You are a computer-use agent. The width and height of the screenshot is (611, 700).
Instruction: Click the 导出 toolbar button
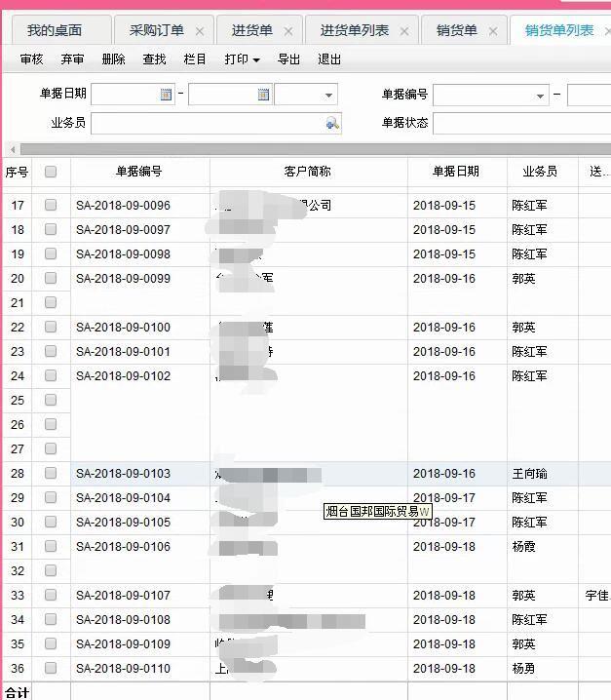click(x=288, y=59)
